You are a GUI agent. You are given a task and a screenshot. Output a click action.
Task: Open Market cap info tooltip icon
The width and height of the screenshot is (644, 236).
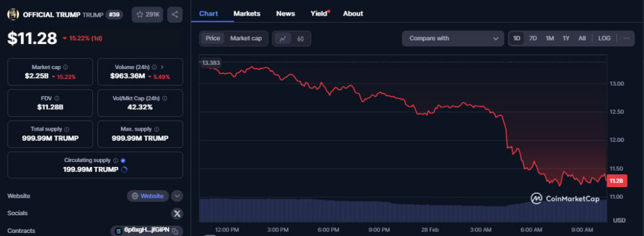65,67
